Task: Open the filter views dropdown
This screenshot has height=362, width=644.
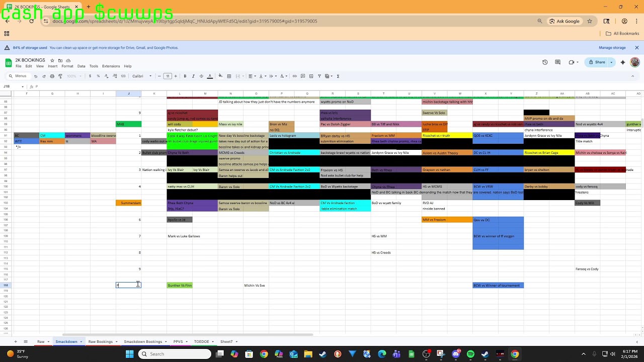Action: pos(328,76)
